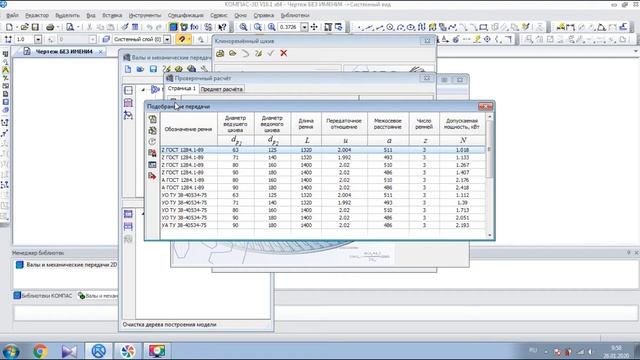Click the circle drawing tool in geometry toolbar
This screenshot has width=640, height=360.
(x=390, y=27)
